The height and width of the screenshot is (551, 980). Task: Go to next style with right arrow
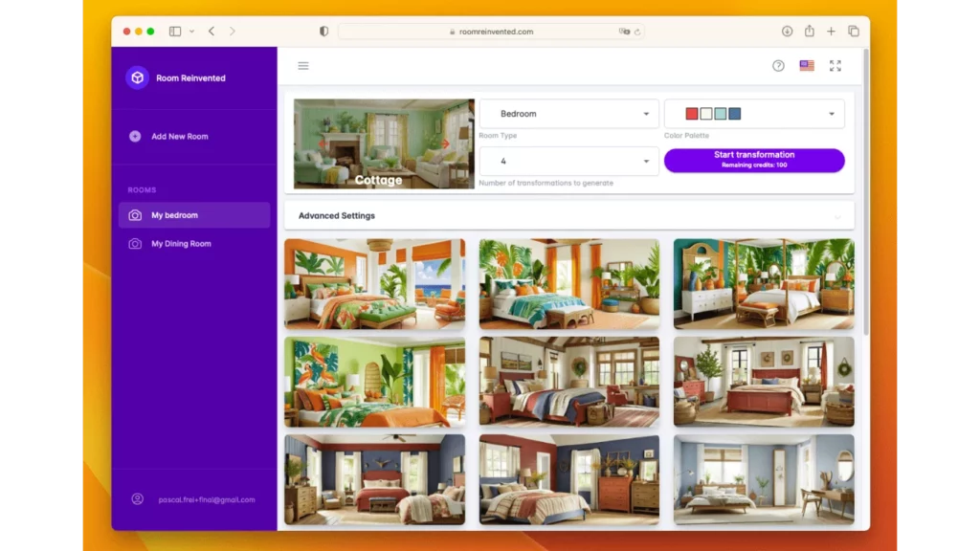pos(445,144)
